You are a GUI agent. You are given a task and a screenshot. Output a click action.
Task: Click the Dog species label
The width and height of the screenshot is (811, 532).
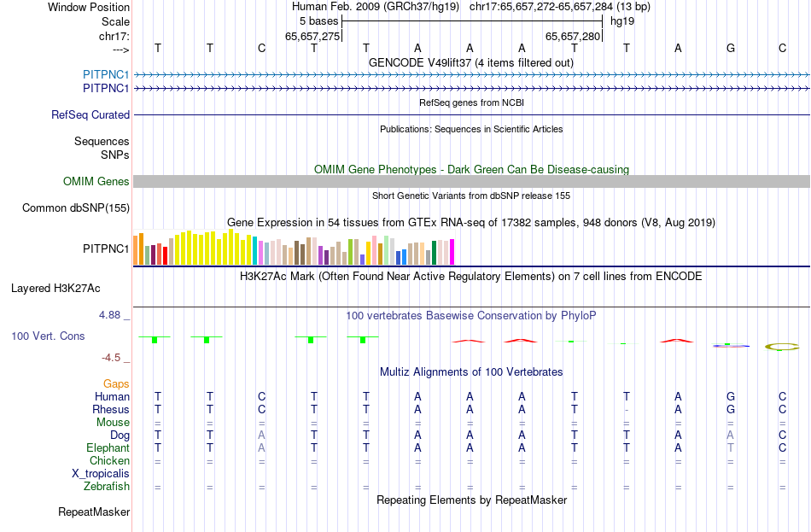(120, 436)
